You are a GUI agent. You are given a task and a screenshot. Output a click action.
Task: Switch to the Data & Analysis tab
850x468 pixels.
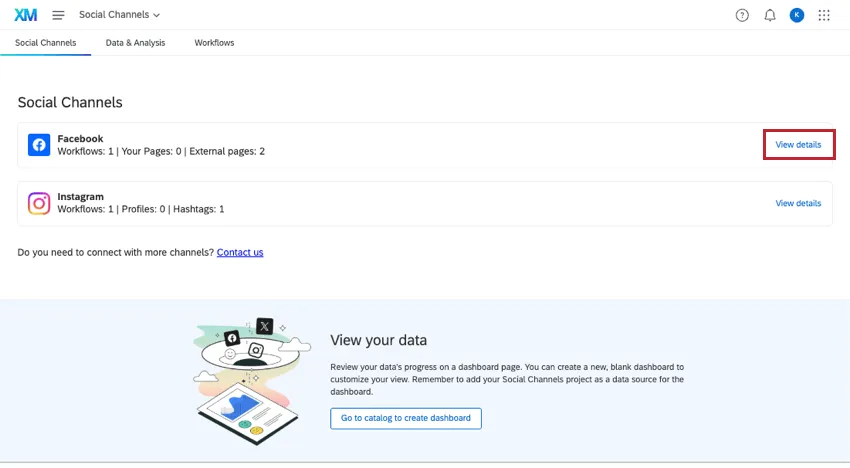point(135,43)
